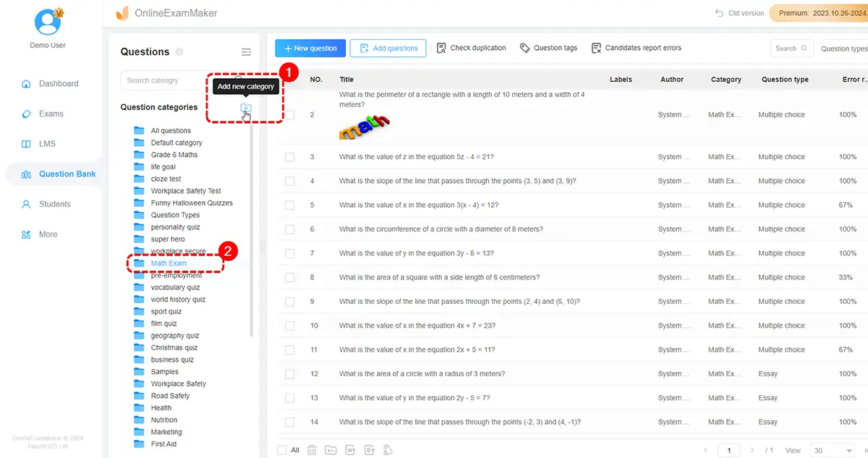Click the category list vertical scrollbar
Screen dimensions: 868x458
pyautogui.click(x=251, y=232)
